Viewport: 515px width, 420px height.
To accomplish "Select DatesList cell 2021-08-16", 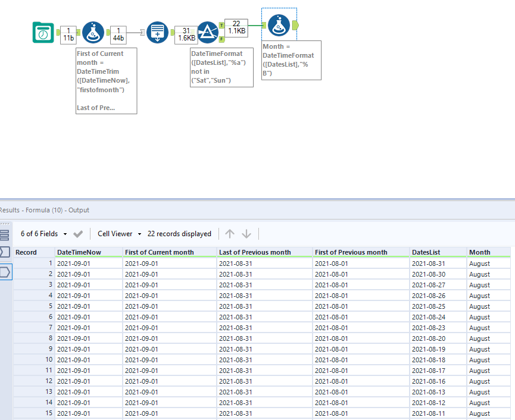I will click(x=438, y=381).
